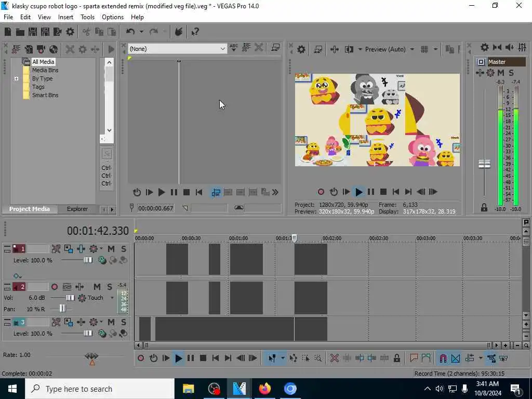Save the project using the first floppy icon
Viewport: 532px width, 399px height.
coord(33,32)
